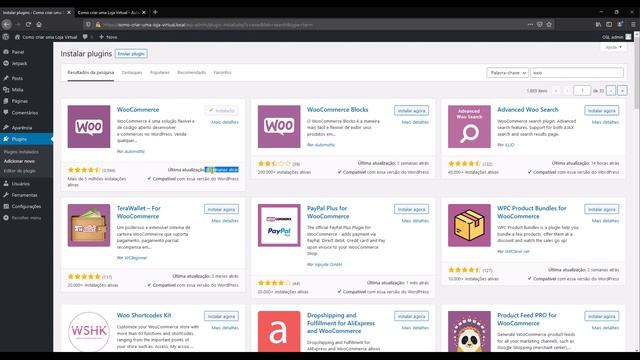Go to next page of results
640x360 pixels.
pyautogui.click(x=611, y=91)
